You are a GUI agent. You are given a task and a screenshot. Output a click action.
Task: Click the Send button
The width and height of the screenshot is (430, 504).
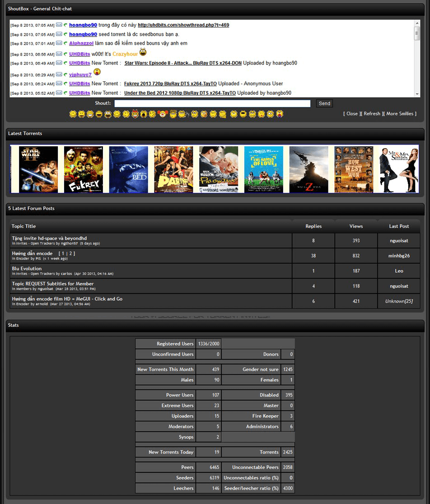pos(324,103)
